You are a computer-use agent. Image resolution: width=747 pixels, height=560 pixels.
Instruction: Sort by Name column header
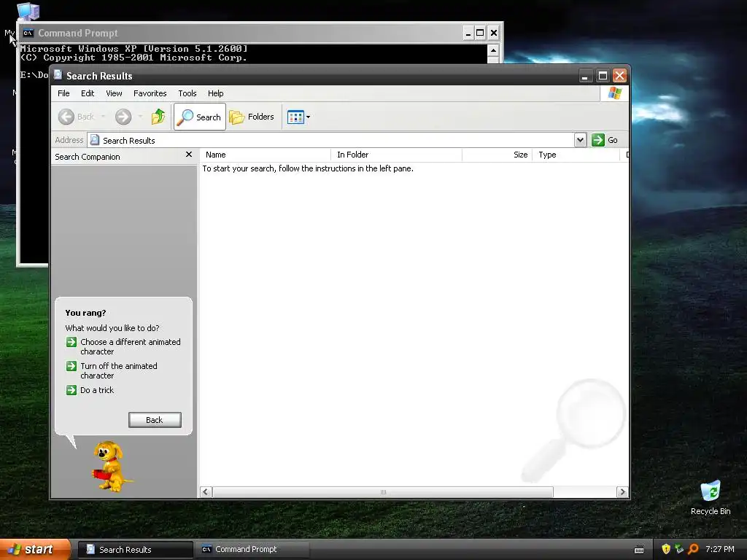[265, 155]
